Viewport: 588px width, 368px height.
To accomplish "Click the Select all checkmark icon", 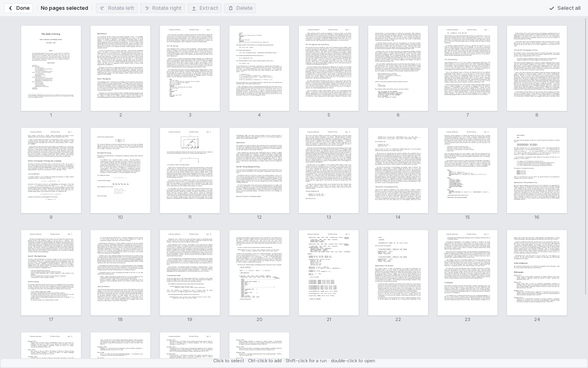I will [552, 8].
